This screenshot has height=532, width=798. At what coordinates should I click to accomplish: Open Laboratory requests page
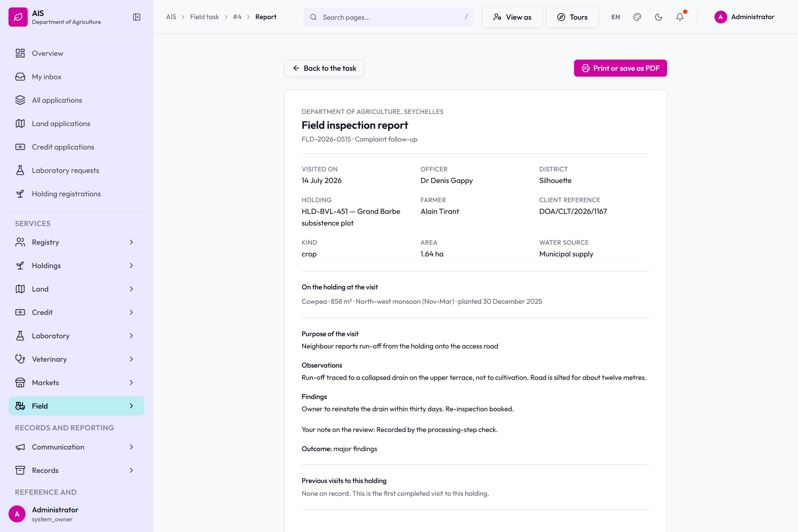click(76, 170)
